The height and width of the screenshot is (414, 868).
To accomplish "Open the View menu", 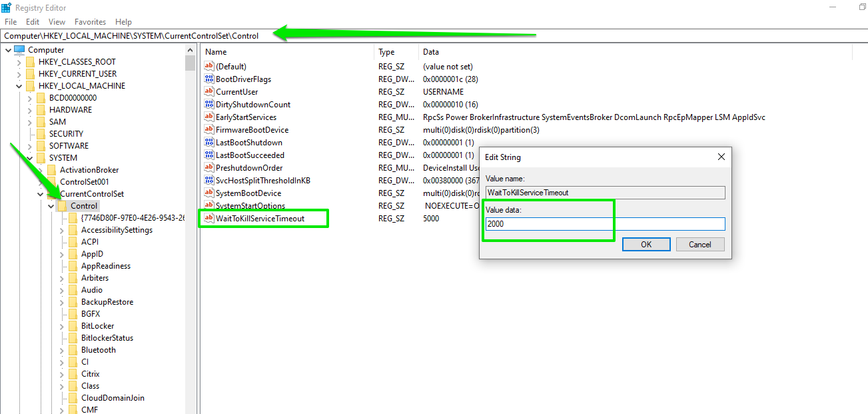I will point(57,22).
